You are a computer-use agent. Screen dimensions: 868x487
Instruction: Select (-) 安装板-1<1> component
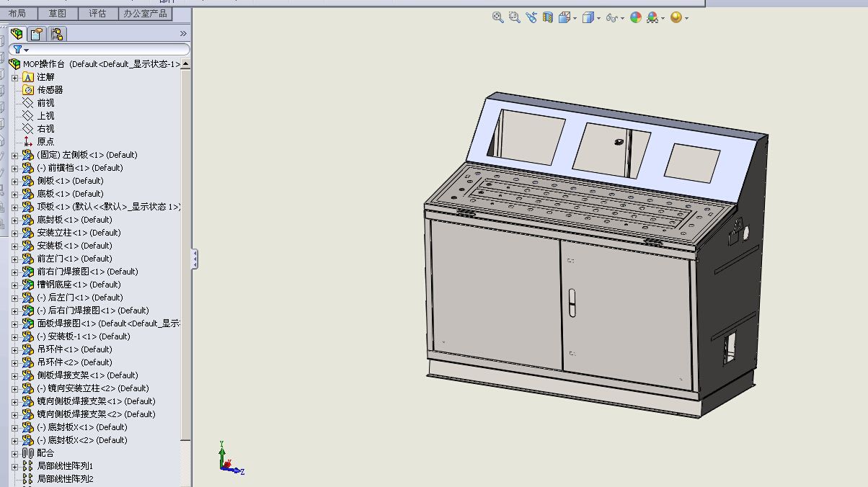pyautogui.click(x=84, y=336)
